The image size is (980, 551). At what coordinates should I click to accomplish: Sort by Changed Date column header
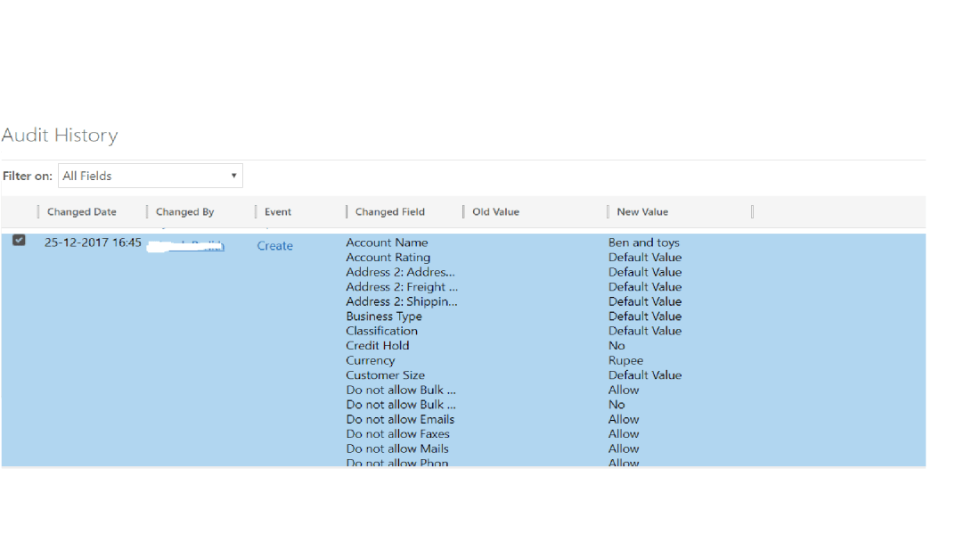[x=82, y=212]
